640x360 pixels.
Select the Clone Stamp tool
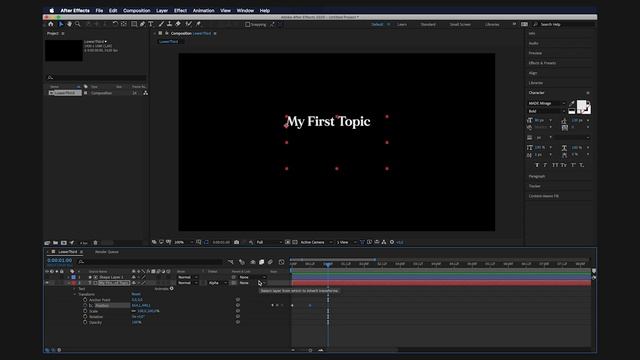tap(169, 24)
